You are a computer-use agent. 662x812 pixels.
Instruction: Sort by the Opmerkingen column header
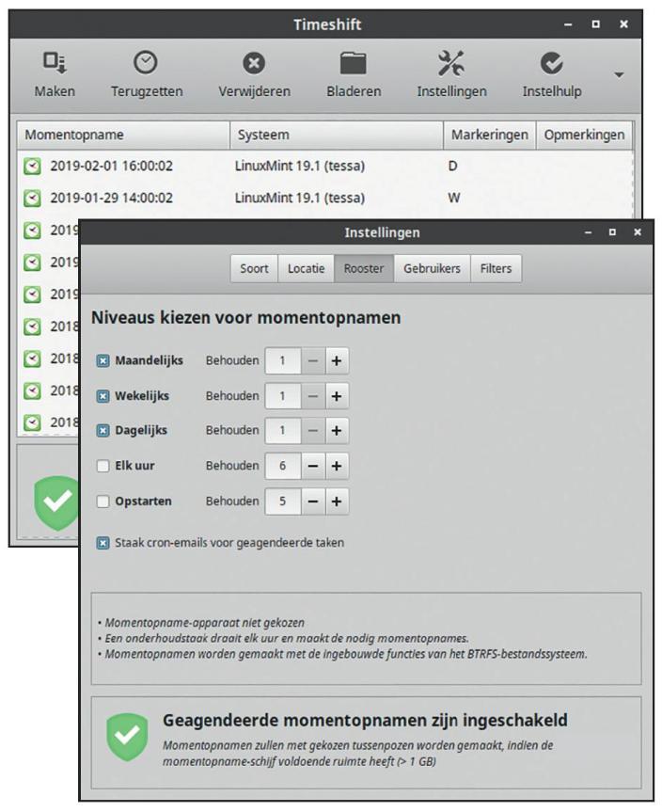(x=584, y=135)
